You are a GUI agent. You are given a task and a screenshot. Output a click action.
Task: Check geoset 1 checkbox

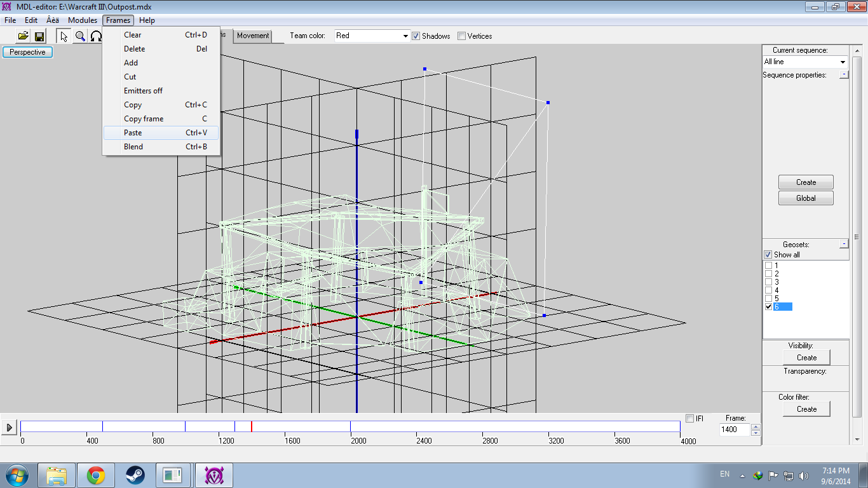768,266
